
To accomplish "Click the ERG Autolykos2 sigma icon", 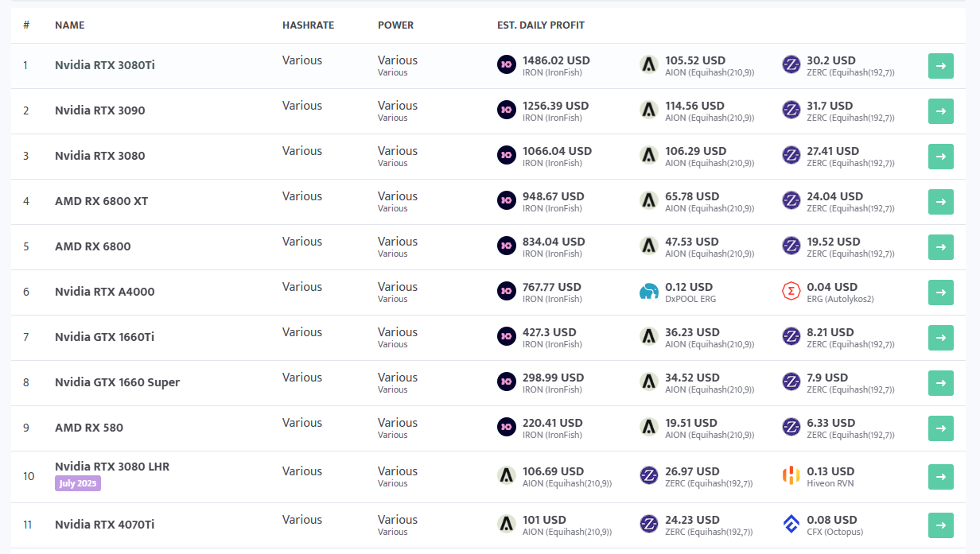I will pos(791,292).
